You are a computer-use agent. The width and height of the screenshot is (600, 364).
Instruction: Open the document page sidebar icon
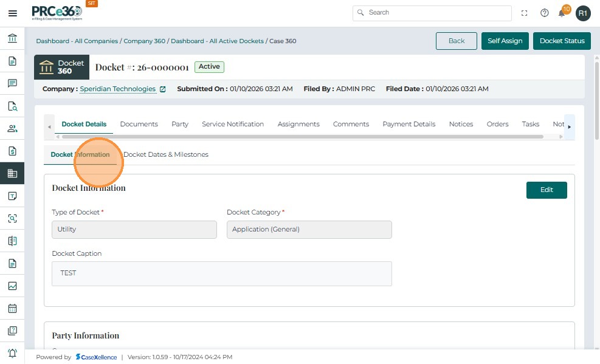point(12,61)
